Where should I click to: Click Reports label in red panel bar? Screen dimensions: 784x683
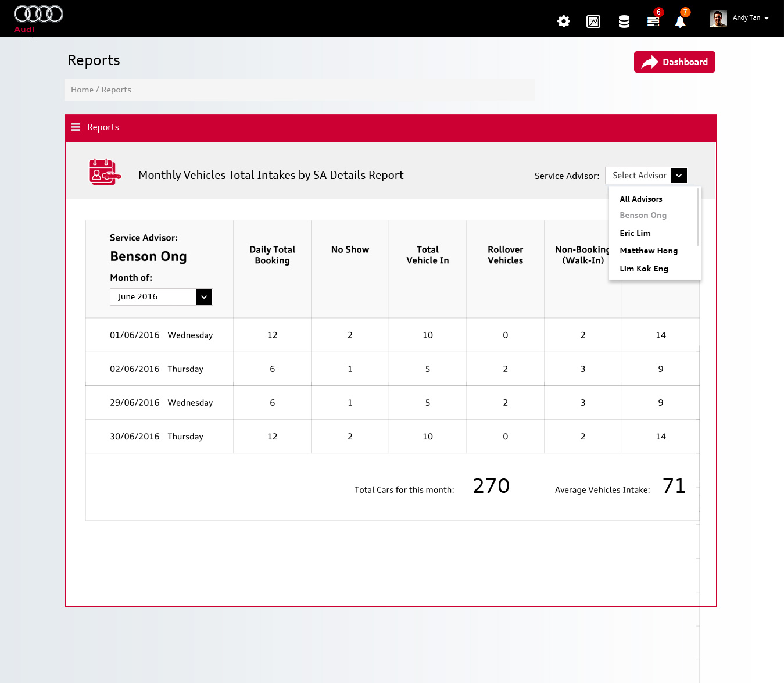pyautogui.click(x=103, y=127)
